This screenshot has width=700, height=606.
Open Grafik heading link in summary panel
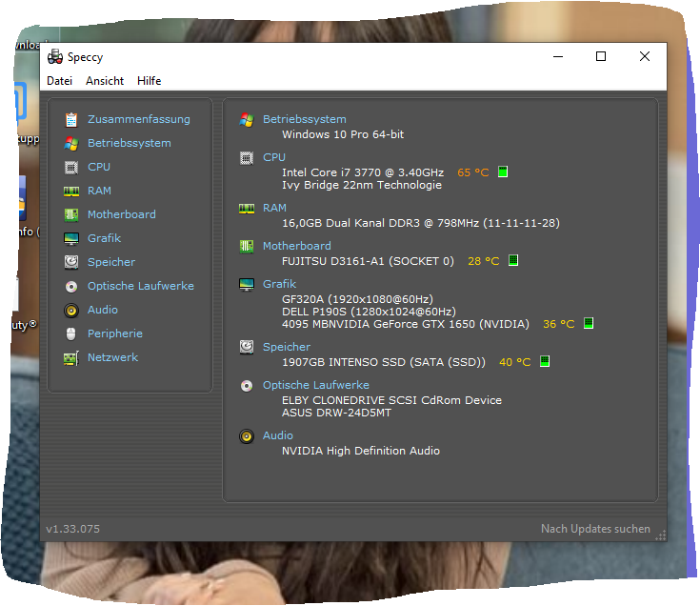(279, 284)
